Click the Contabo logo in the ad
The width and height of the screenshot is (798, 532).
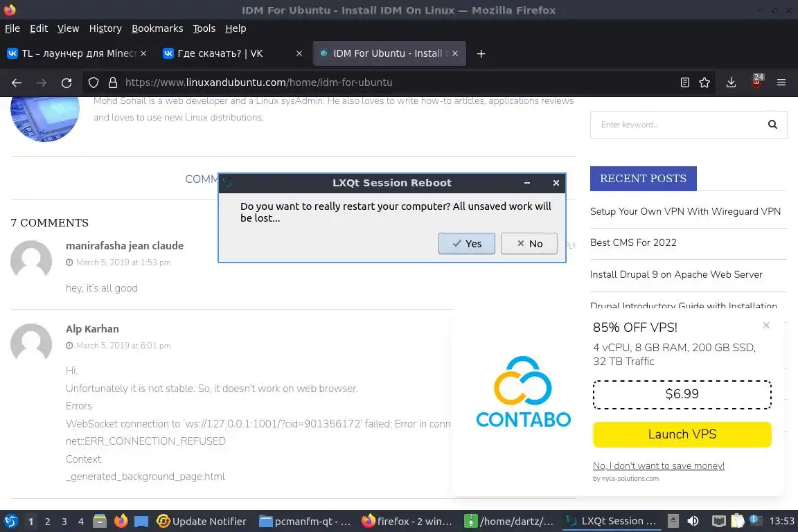523,391
